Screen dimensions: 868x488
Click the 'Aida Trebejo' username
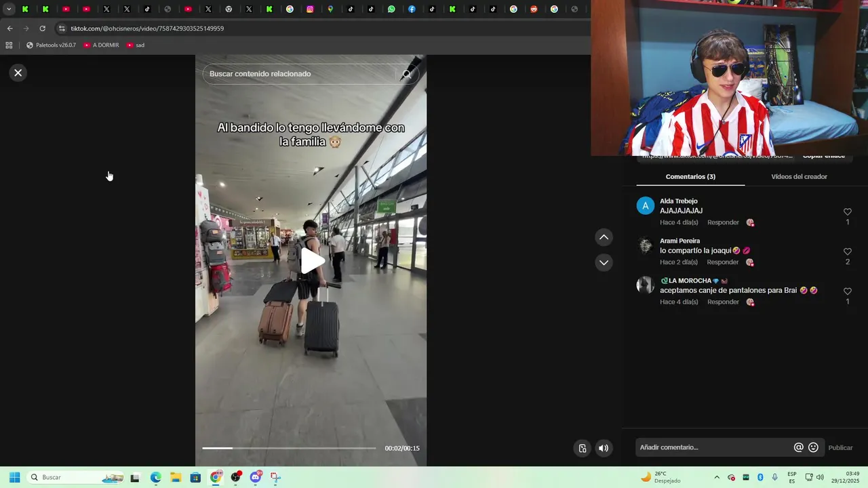point(679,201)
